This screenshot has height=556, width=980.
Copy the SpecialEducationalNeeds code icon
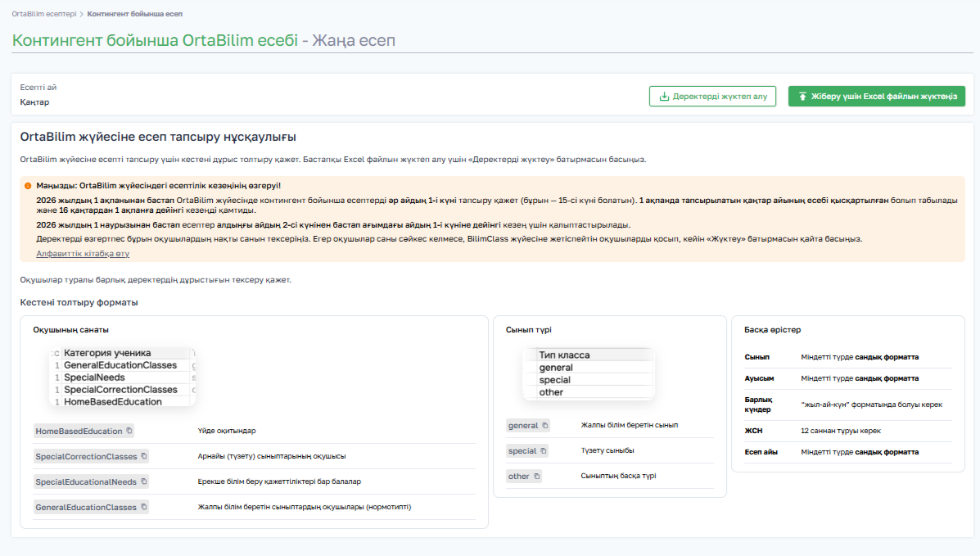[x=144, y=481]
